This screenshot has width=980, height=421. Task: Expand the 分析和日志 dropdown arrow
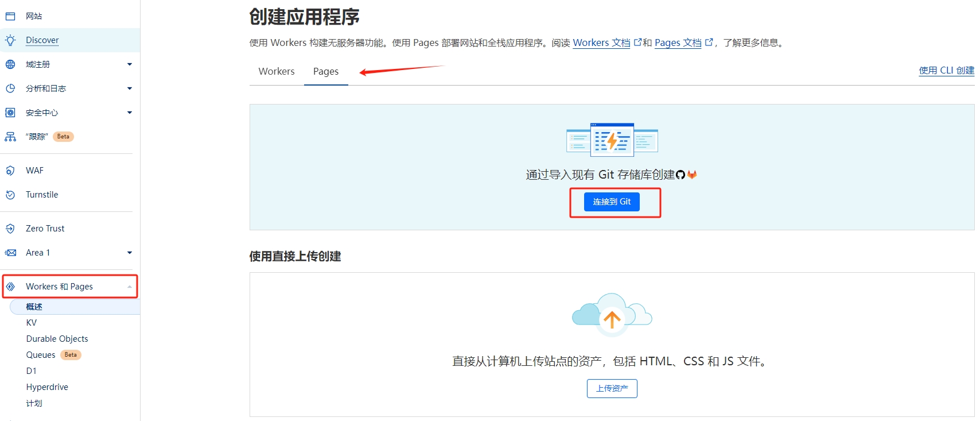(130, 88)
